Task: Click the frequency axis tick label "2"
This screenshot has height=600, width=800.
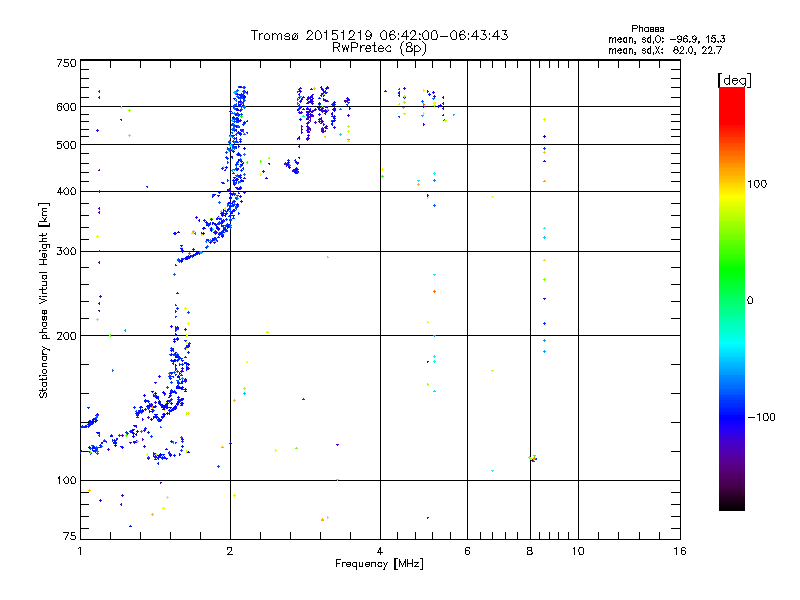Action: [230, 551]
